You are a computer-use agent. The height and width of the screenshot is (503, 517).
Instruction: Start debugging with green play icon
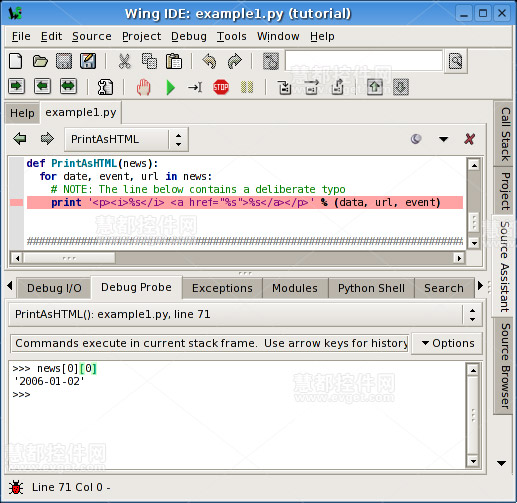(x=170, y=88)
